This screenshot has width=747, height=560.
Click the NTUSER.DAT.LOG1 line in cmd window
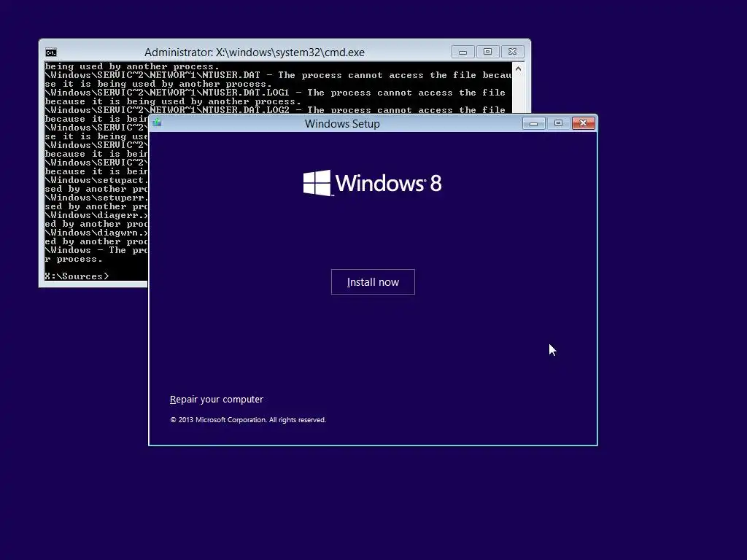click(x=275, y=93)
